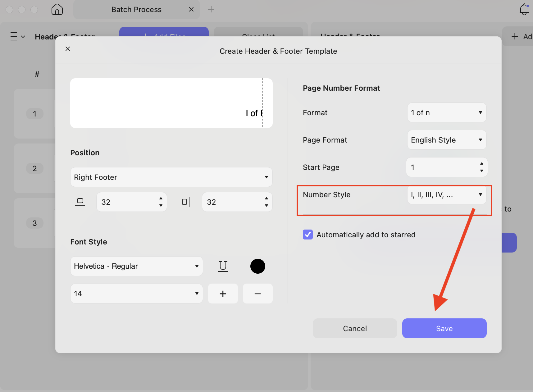Select the Batch Process tab

point(136,9)
